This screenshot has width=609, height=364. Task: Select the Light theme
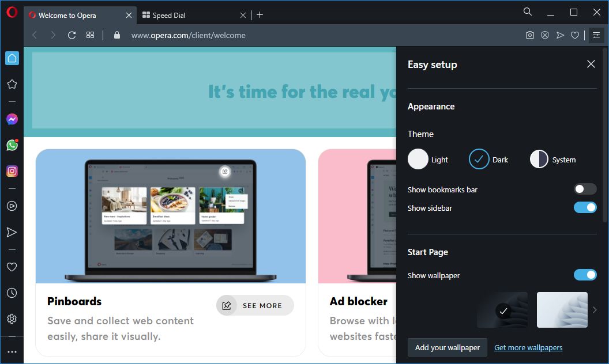point(427,160)
